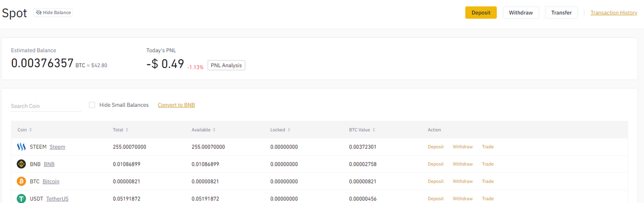This screenshot has width=644, height=203.
Task: Click Withdraw in the BNB row
Action: pos(463,164)
